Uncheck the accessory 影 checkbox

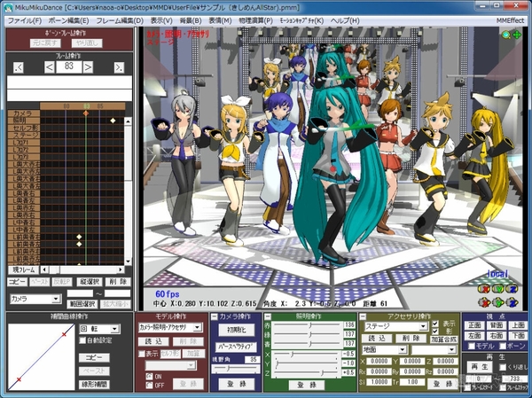(435, 332)
